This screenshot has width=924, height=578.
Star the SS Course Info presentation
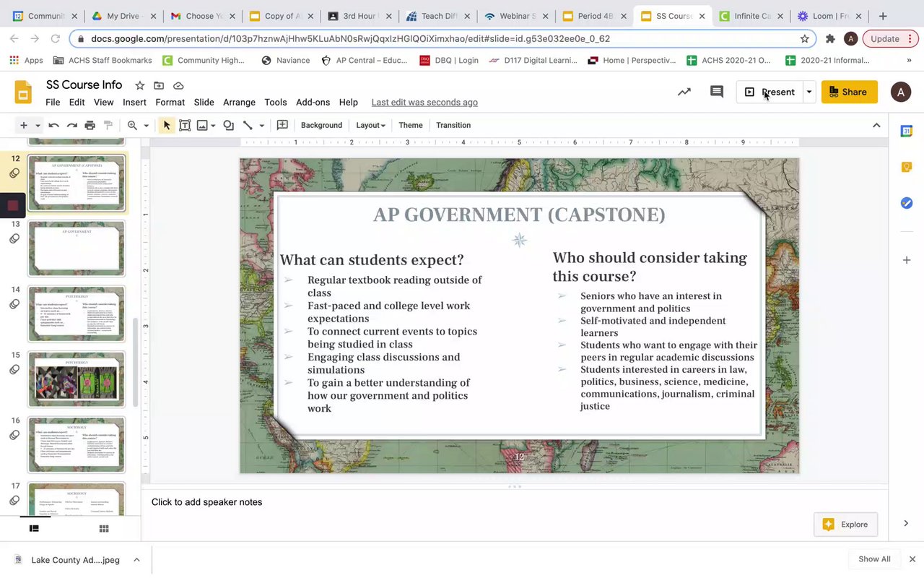click(x=140, y=85)
